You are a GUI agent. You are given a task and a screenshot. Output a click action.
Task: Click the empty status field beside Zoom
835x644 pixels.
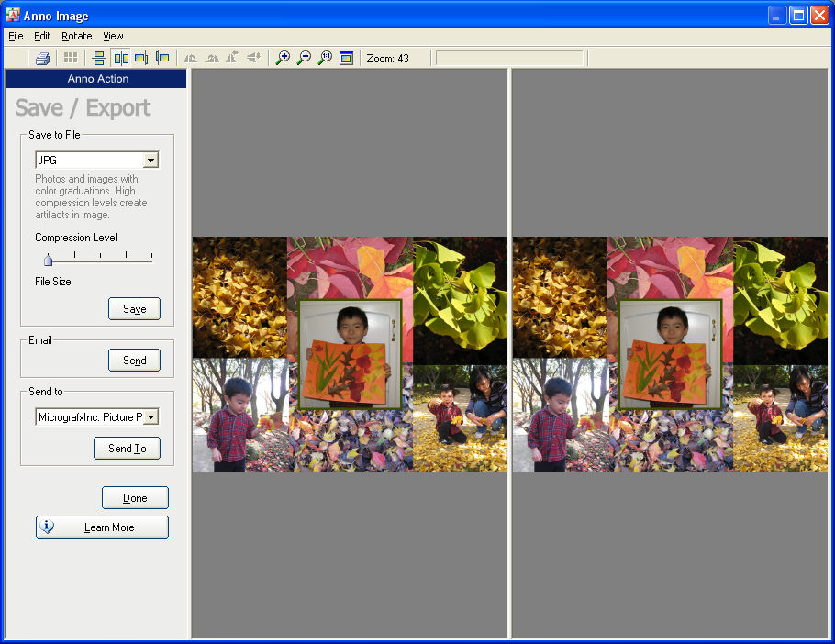[509, 58]
